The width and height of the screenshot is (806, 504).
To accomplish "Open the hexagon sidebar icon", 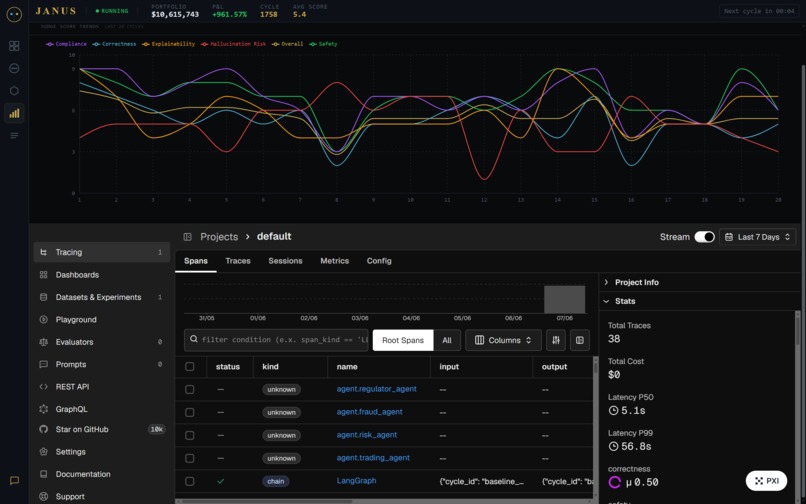I will tap(14, 91).
